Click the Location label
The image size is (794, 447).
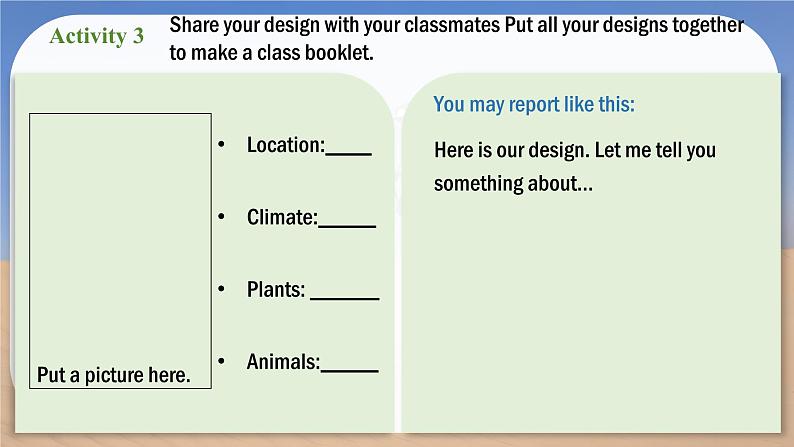click(x=285, y=145)
